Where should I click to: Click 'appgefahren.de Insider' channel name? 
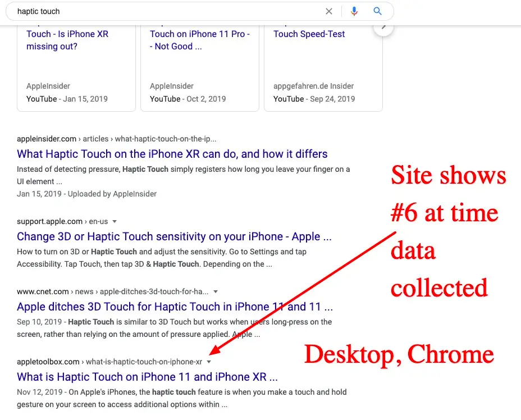pyautogui.click(x=313, y=86)
